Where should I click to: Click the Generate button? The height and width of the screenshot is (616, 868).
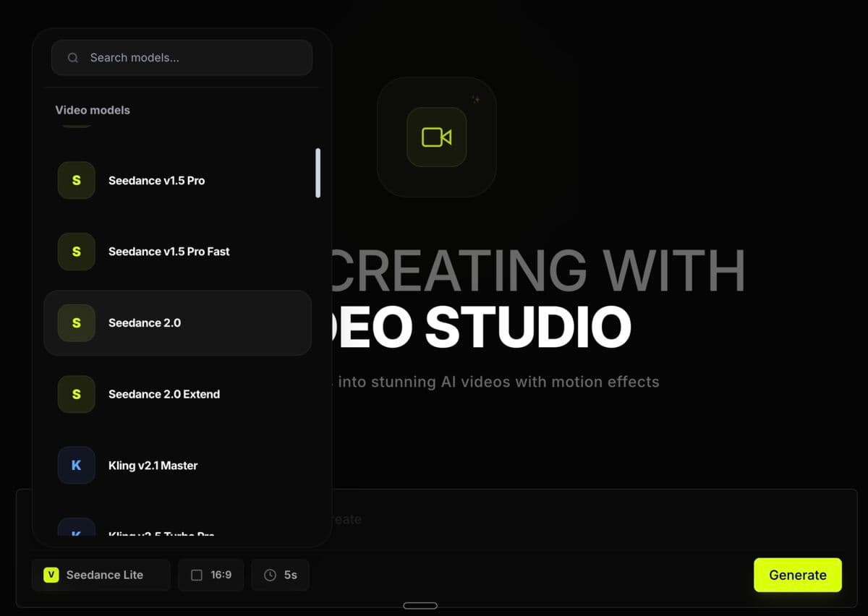coord(798,575)
